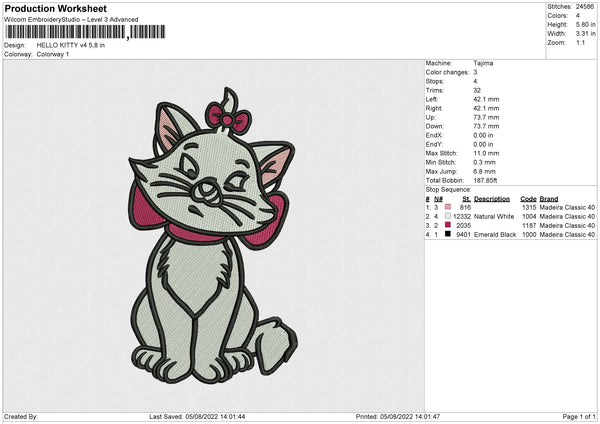Select the Max Jump value '6.8 mm'
This screenshot has width=600, height=424.
[x=484, y=171]
